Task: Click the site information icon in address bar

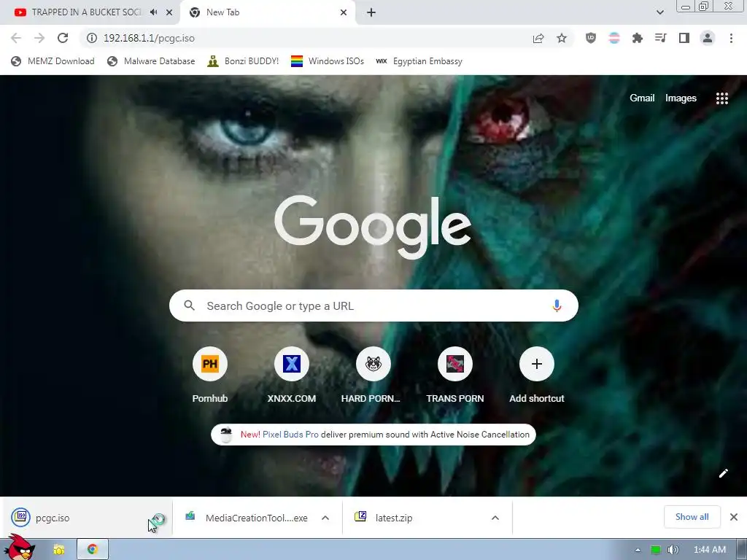Action: (x=91, y=38)
